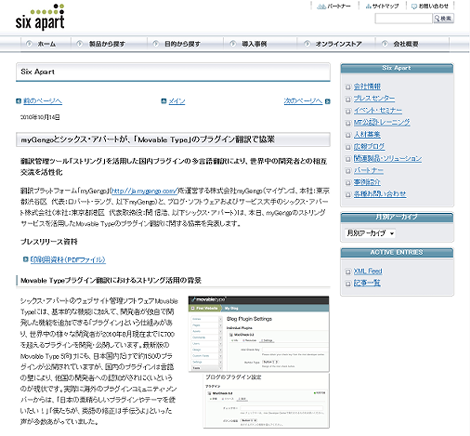Image resolution: width=470 pixels, height=436 pixels.
Task: Click the myGengo article headline text
Action: (x=148, y=139)
